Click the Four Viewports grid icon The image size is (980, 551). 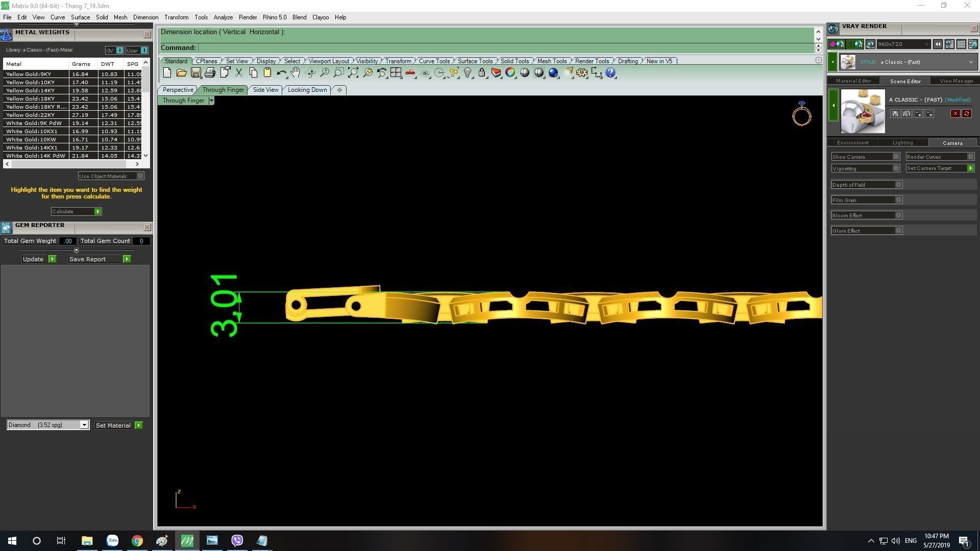coord(396,73)
